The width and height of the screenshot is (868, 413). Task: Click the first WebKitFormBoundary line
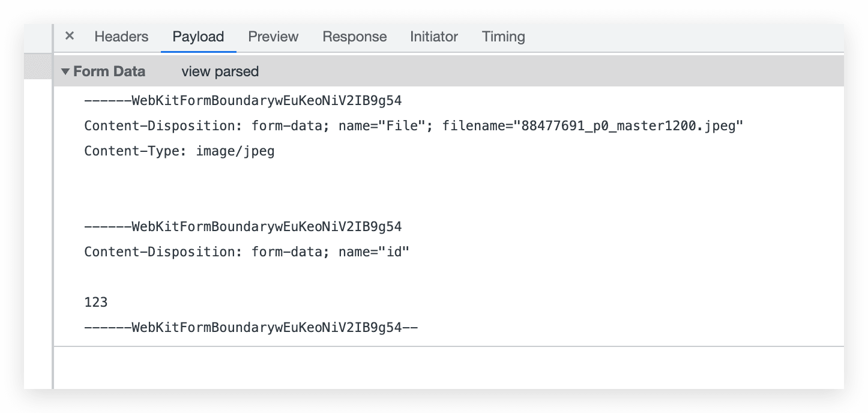point(243,101)
